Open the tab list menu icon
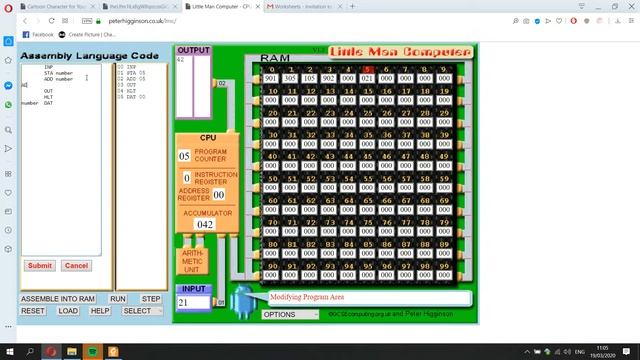The image size is (640, 360). pos(582,6)
